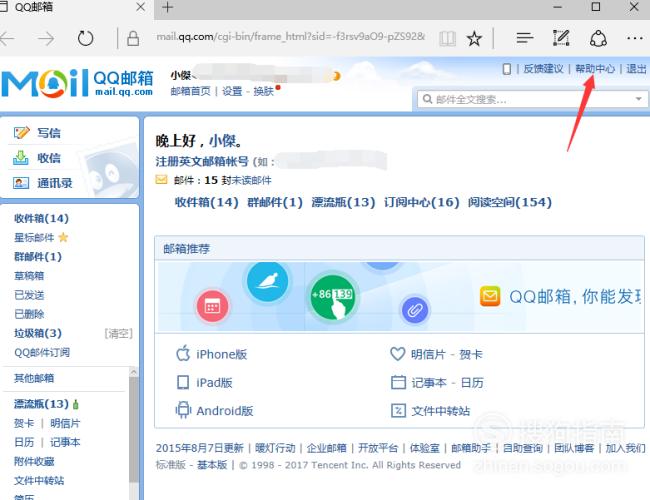Open 阅读空间(154) link
650x500 pixels.
coord(510,202)
